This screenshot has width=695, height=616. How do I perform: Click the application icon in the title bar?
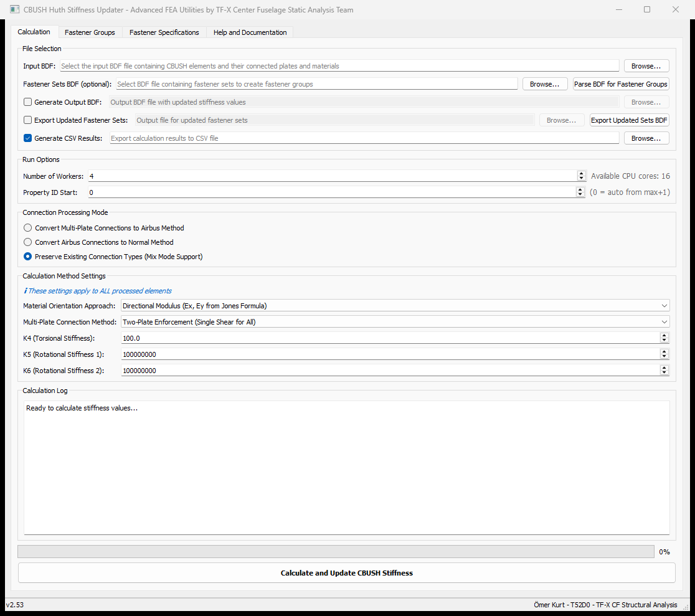click(x=14, y=9)
